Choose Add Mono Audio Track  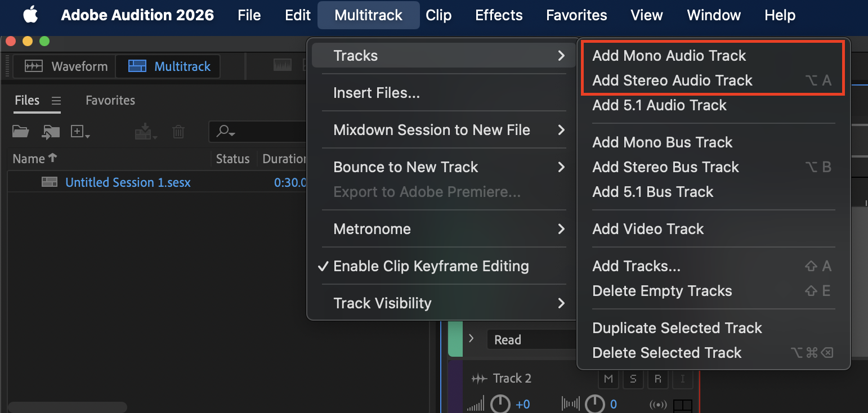(714, 56)
